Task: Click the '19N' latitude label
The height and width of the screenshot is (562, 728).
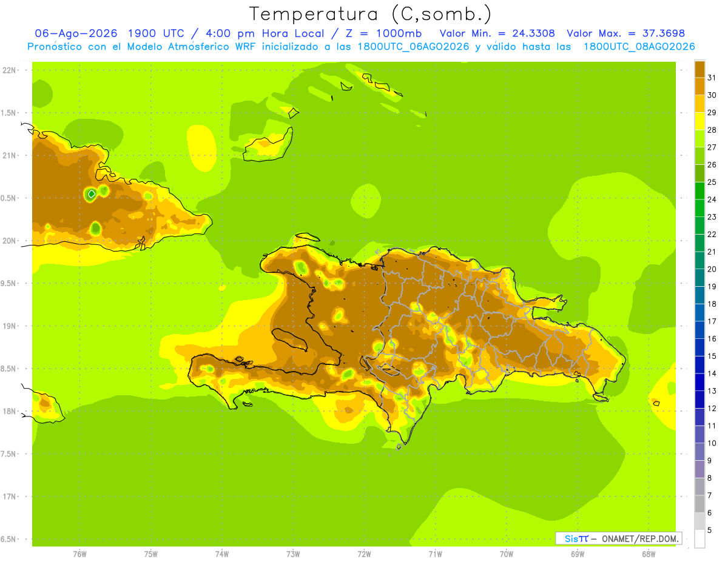Action: 9,326
